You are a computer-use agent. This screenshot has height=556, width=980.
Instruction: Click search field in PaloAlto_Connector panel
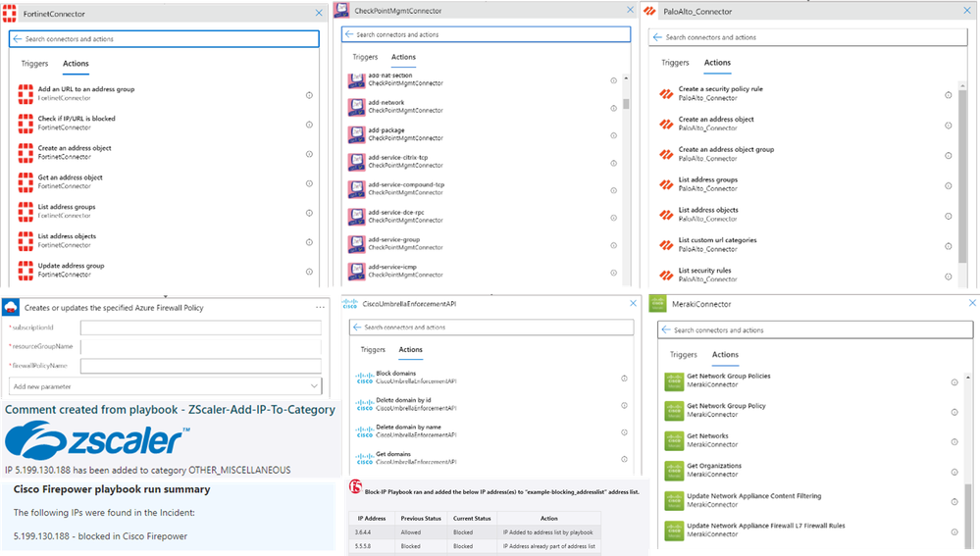click(x=807, y=37)
